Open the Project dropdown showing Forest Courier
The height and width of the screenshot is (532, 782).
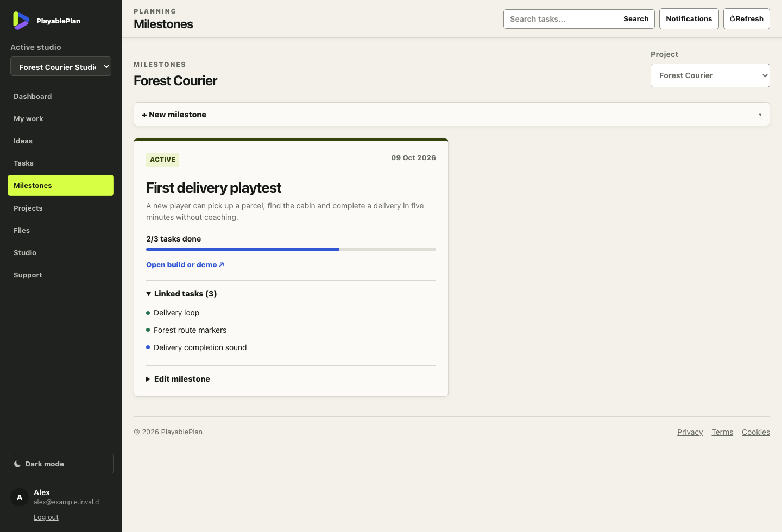point(710,75)
